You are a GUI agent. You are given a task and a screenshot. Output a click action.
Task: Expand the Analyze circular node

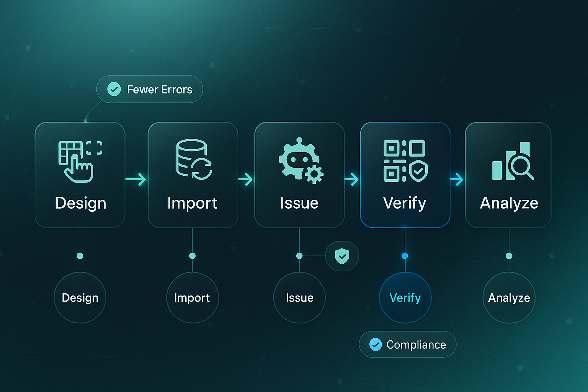coord(509,297)
